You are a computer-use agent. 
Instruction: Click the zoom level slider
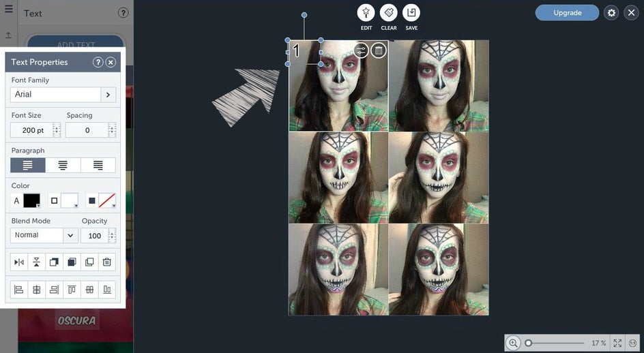tap(556, 343)
